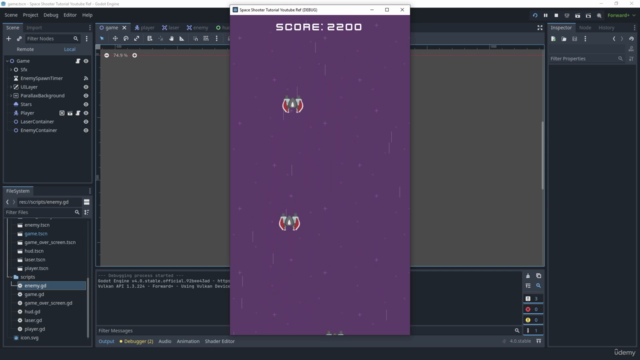This screenshot has width=640, height=360.
Task: Add a new child node
Action: tap(9, 38)
